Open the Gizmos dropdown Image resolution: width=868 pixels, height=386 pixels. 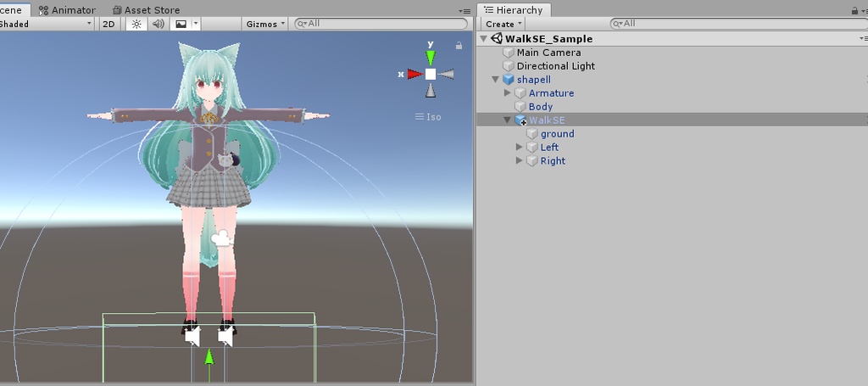(x=265, y=24)
